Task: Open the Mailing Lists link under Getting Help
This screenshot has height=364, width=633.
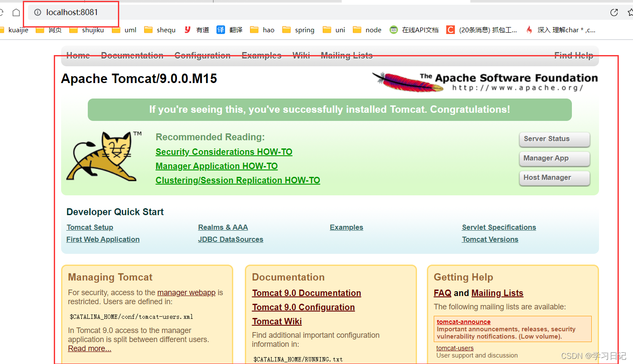Action: 497,293
